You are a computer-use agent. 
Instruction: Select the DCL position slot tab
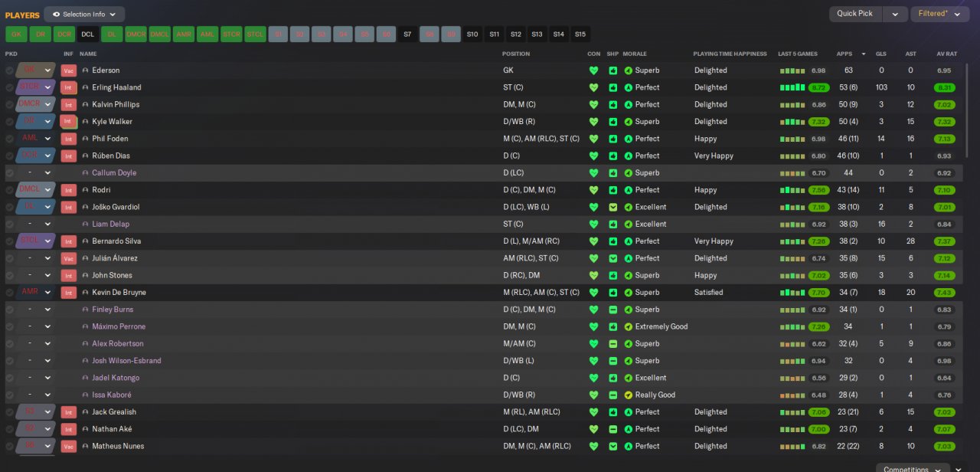(x=88, y=34)
